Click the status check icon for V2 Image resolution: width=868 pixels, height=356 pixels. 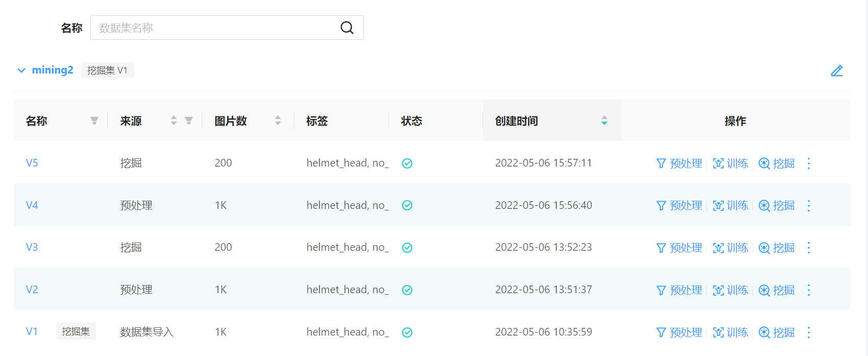coord(407,290)
